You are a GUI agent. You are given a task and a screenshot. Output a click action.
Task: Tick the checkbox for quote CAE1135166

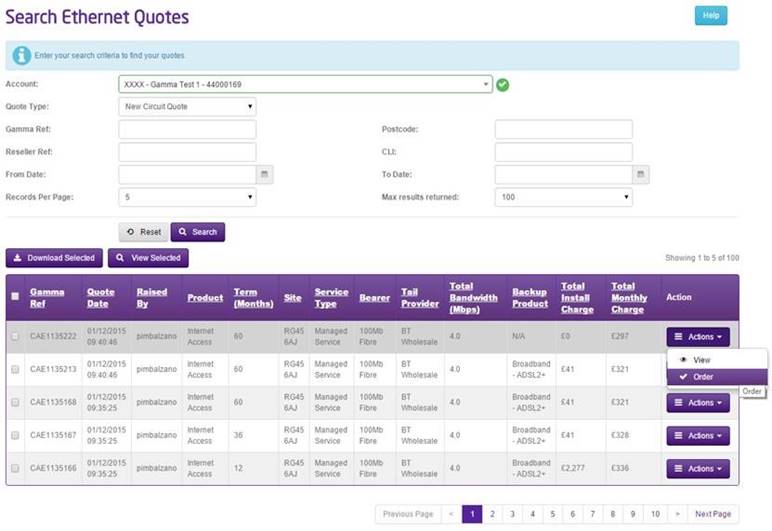click(x=15, y=469)
